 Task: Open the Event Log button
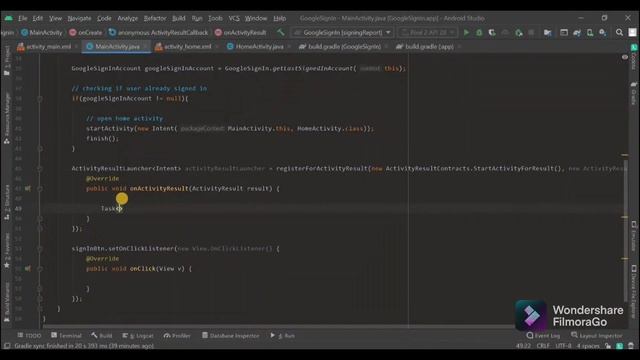[543, 336]
